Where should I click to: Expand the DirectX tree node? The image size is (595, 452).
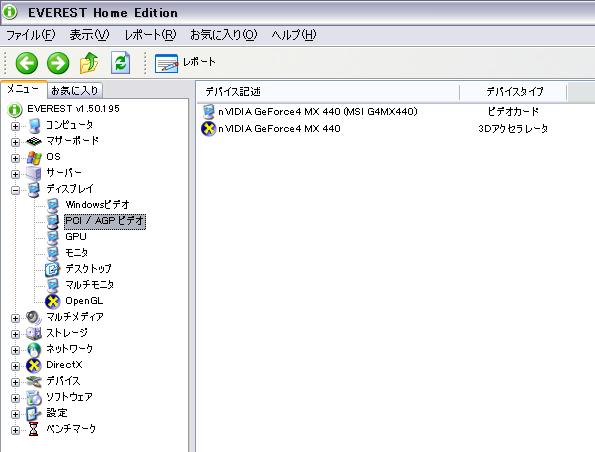pyautogui.click(x=15, y=366)
